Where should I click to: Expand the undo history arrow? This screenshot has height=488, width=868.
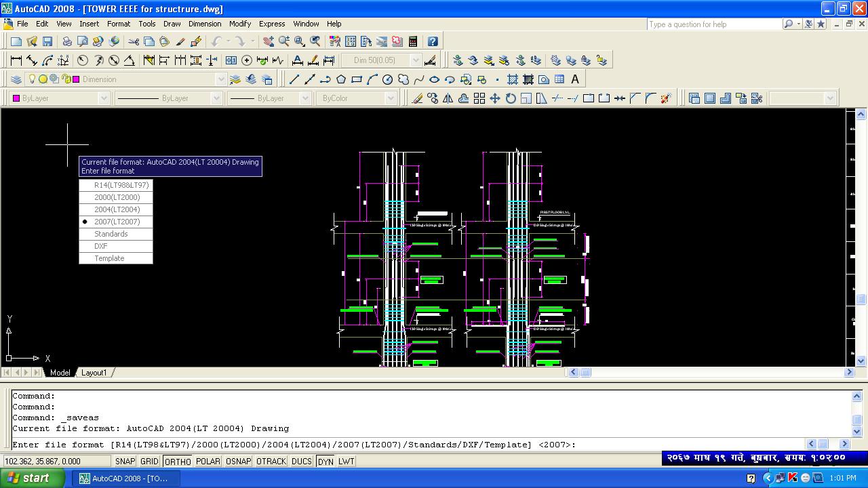[x=228, y=41]
